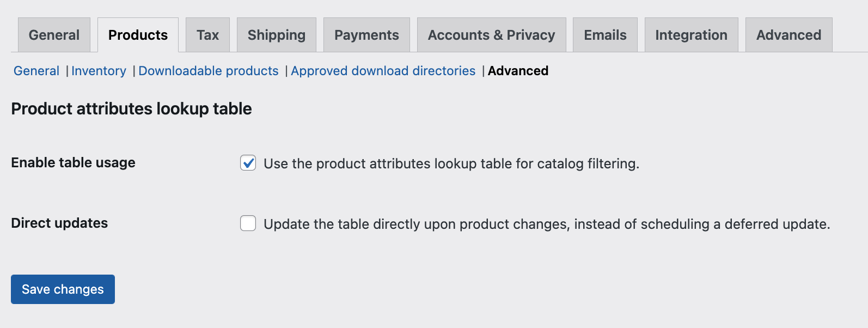Open the Integration tab

point(691,35)
